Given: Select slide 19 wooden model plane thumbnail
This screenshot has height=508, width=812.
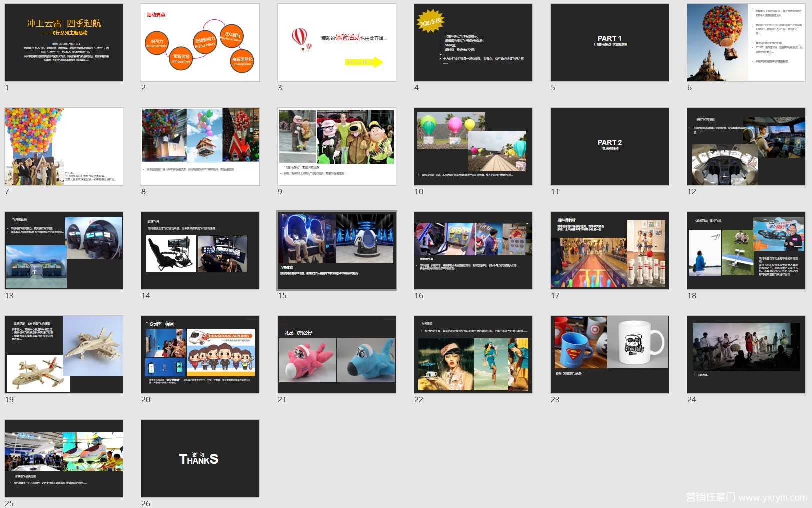Looking at the screenshot, I should pos(64,354).
